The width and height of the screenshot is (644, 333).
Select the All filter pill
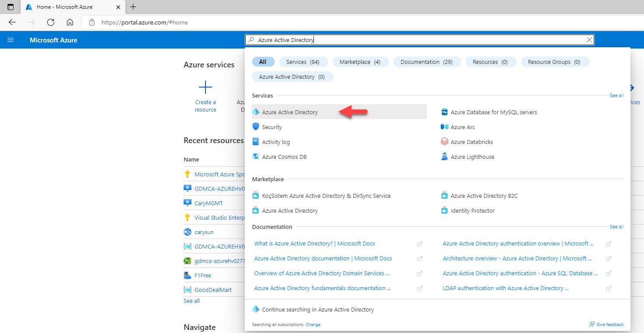coord(263,62)
